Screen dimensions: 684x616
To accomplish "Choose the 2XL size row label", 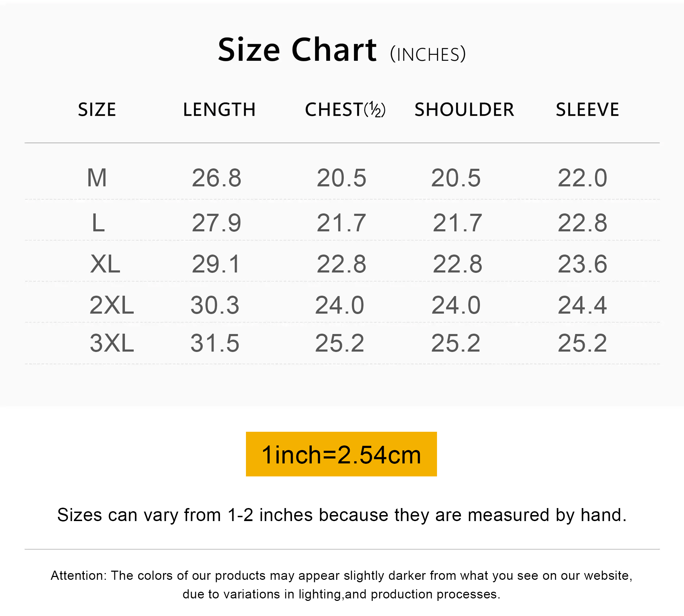I will [112, 305].
